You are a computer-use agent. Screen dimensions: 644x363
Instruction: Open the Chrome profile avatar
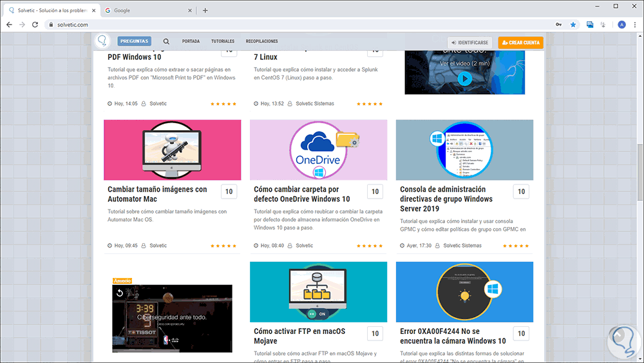pyautogui.click(x=622, y=25)
